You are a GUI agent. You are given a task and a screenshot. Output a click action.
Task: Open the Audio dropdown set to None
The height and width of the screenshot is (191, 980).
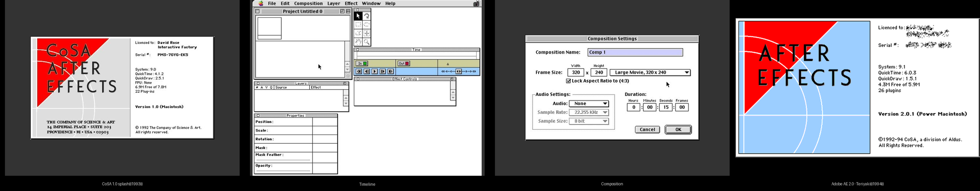589,104
